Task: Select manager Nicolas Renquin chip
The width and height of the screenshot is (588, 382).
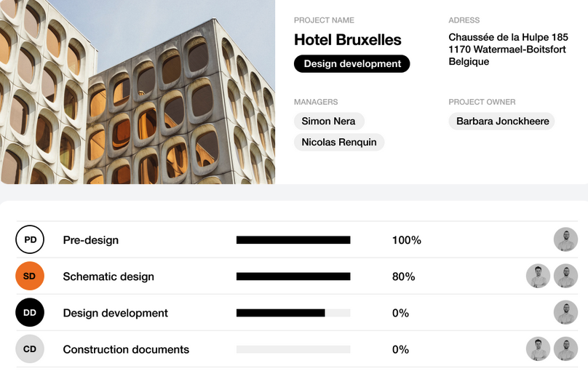Action: [339, 142]
